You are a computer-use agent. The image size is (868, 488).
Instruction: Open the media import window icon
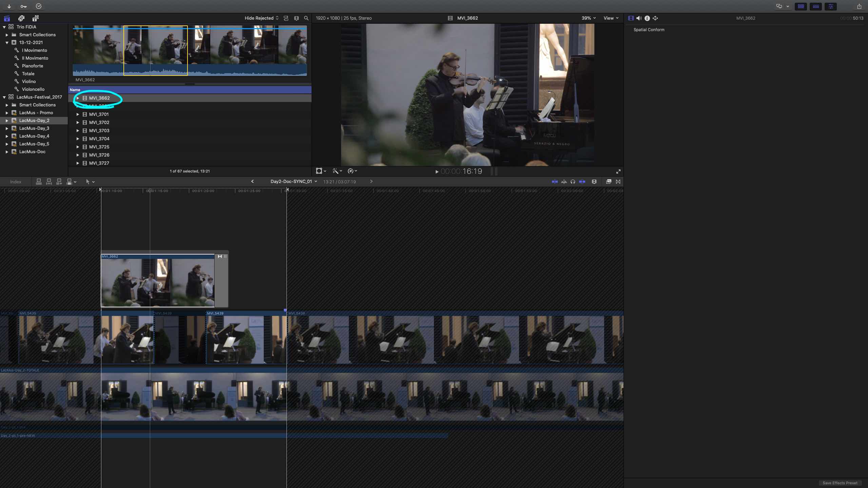coord(9,6)
